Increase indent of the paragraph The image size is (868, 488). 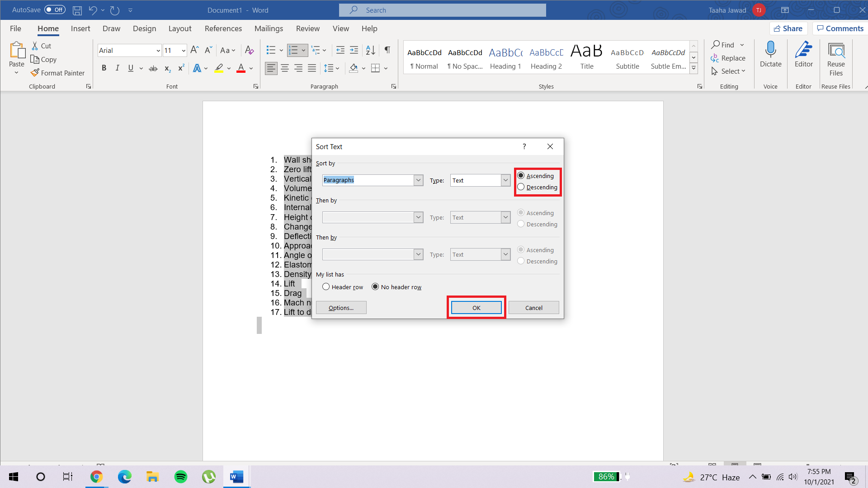pos(354,50)
